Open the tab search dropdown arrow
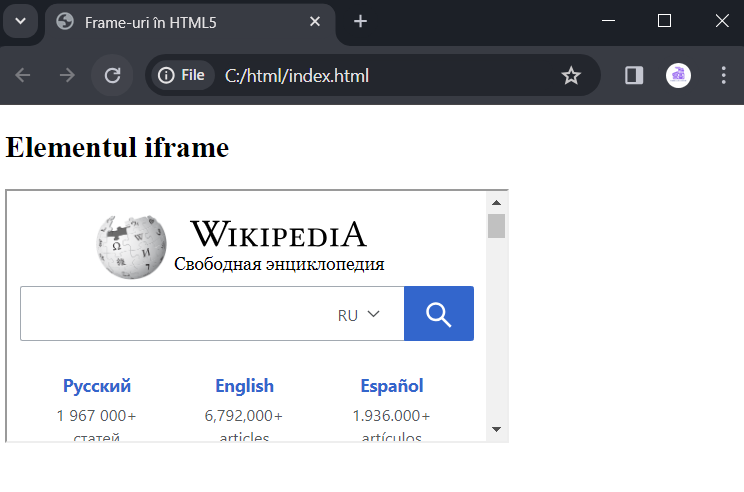 point(20,21)
